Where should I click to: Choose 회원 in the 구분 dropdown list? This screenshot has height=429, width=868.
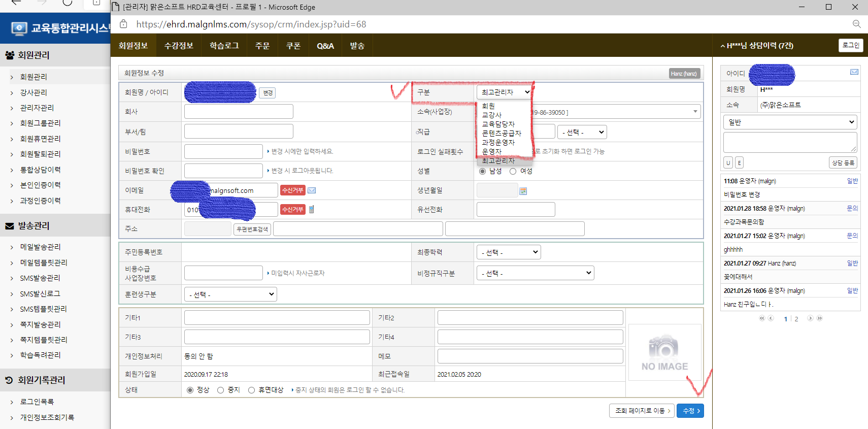489,106
